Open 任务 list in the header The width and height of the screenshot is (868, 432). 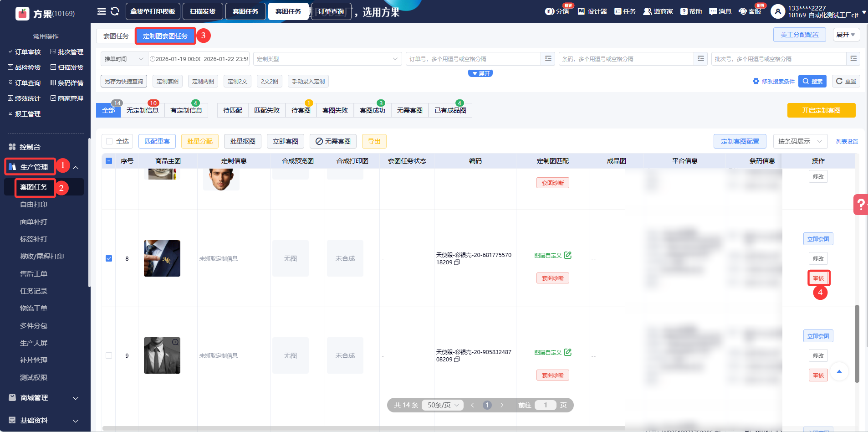pyautogui.click(x=625, y=11)
